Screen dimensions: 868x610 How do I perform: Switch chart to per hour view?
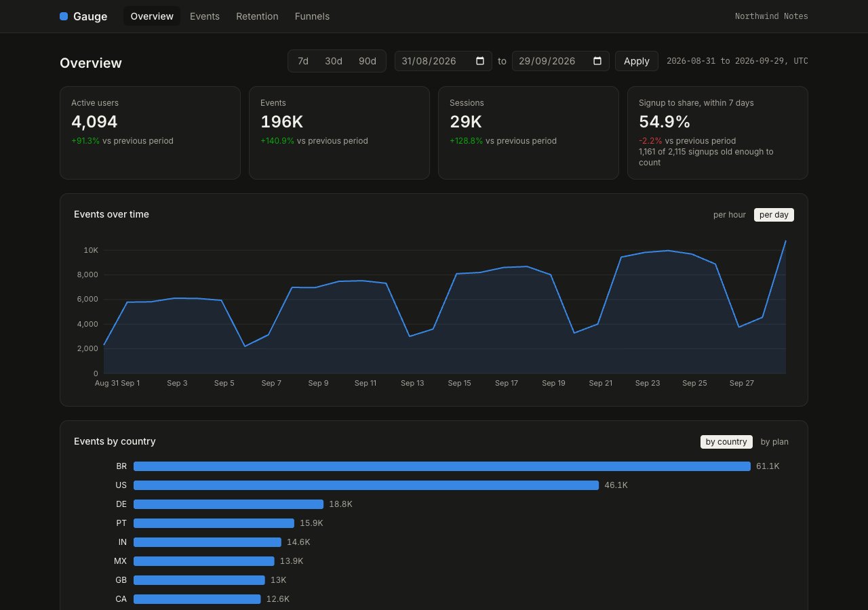coord(730,215)
